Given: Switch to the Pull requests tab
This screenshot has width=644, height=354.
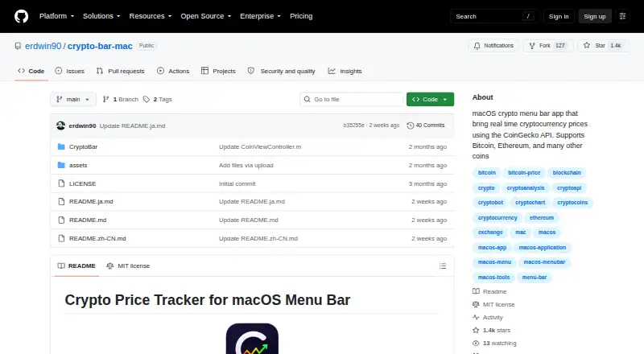Looking at the screenshot, I should point(120,71).
